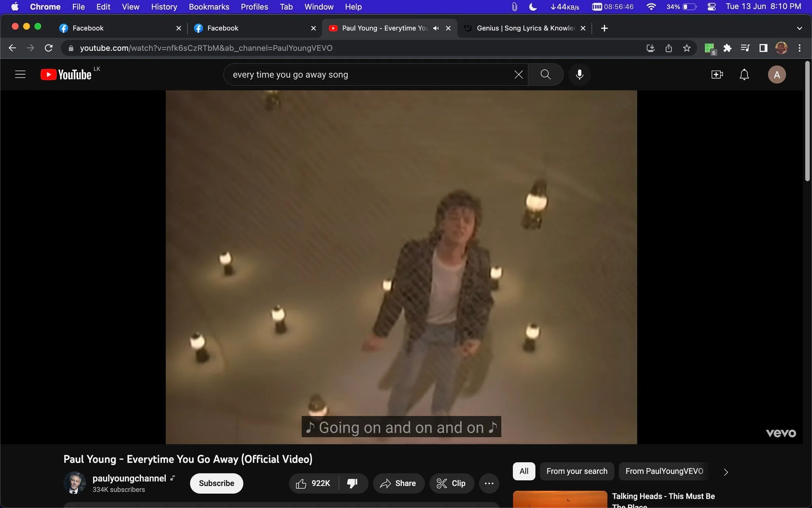Go back to the previous page

12,48
